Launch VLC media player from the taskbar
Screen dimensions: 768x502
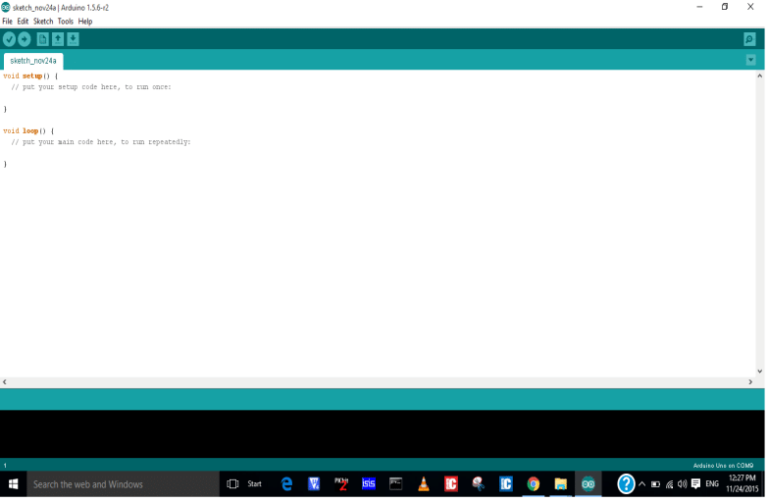pyautogui.click(x=424, y=484)
